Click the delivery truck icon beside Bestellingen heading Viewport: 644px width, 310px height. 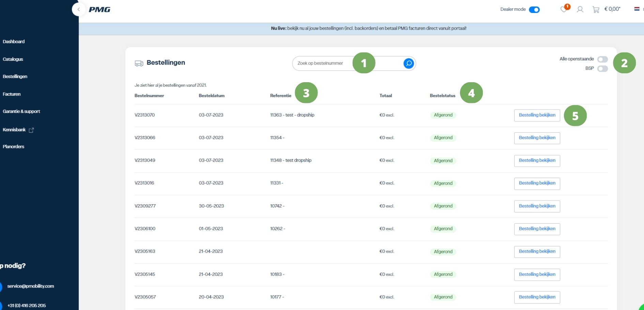click(x=139, y=63)
